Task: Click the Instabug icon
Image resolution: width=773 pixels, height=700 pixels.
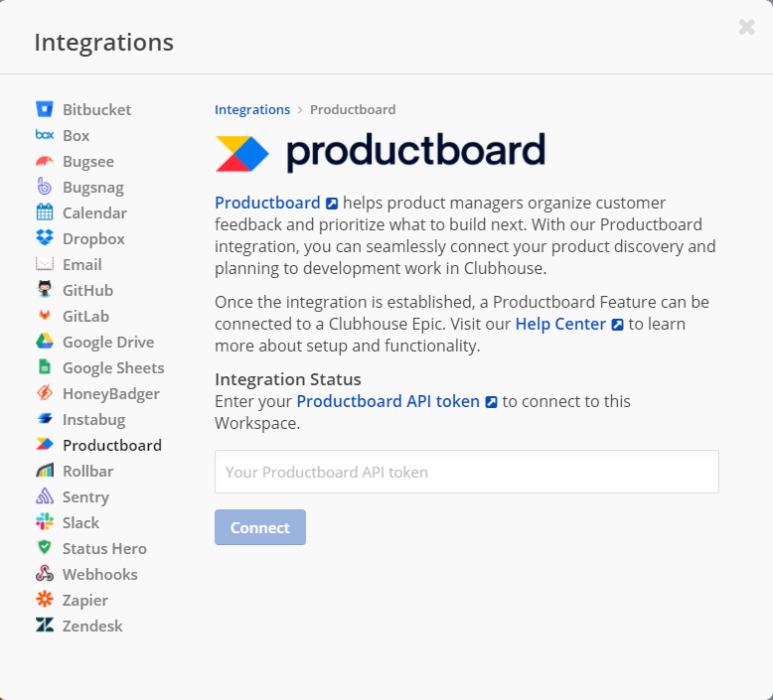Action: tap(45, 419)
